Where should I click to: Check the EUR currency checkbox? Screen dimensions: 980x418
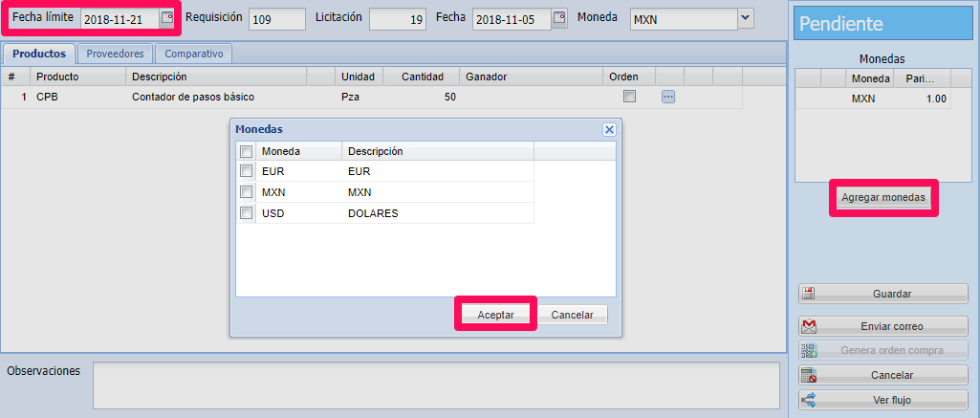247,172
